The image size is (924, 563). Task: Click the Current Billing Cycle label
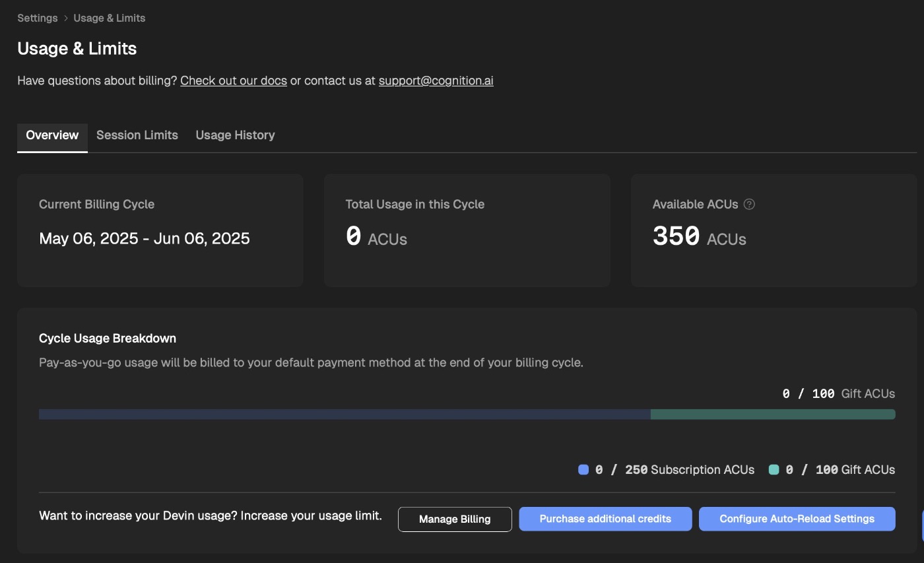[x=96, y=205]
